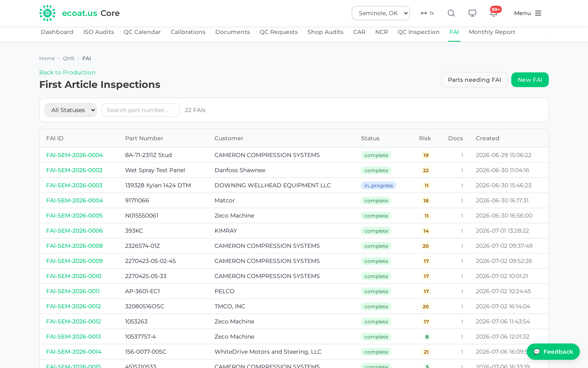
Task: Click the Status column header
Action: [x=370, y=138]
